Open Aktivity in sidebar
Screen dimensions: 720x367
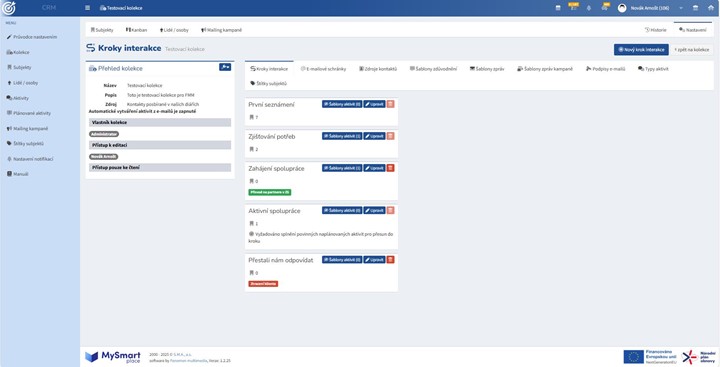(17, 98)
